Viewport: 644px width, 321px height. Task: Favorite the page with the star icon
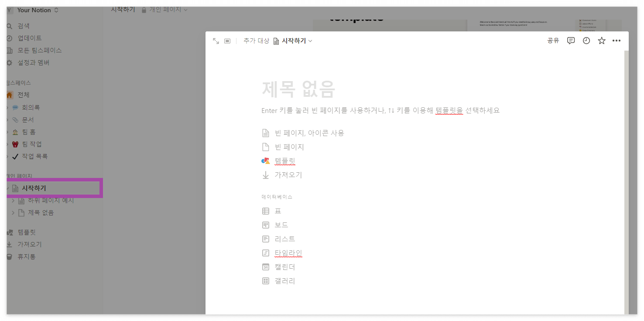tap(602, 41)
